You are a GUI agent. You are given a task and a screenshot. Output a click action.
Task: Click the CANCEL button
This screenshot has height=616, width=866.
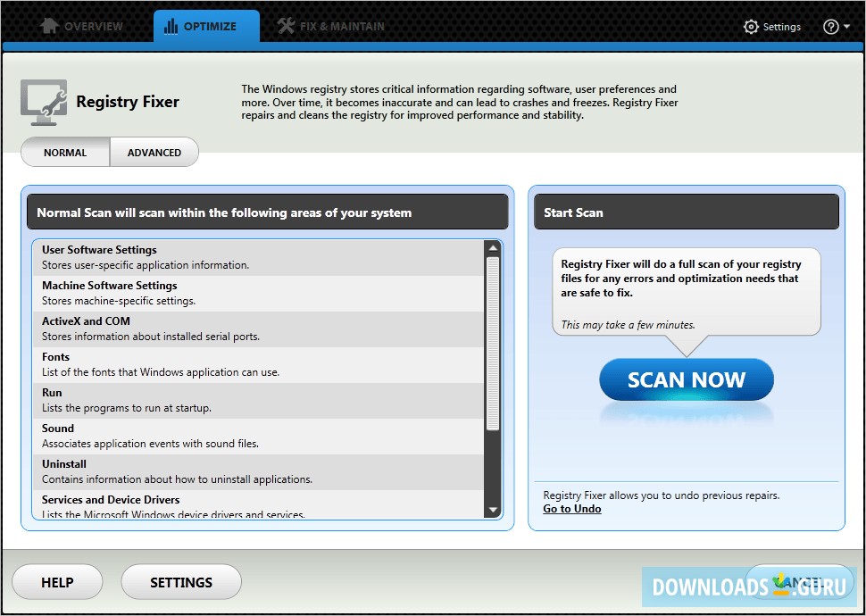tap(801, 581)
